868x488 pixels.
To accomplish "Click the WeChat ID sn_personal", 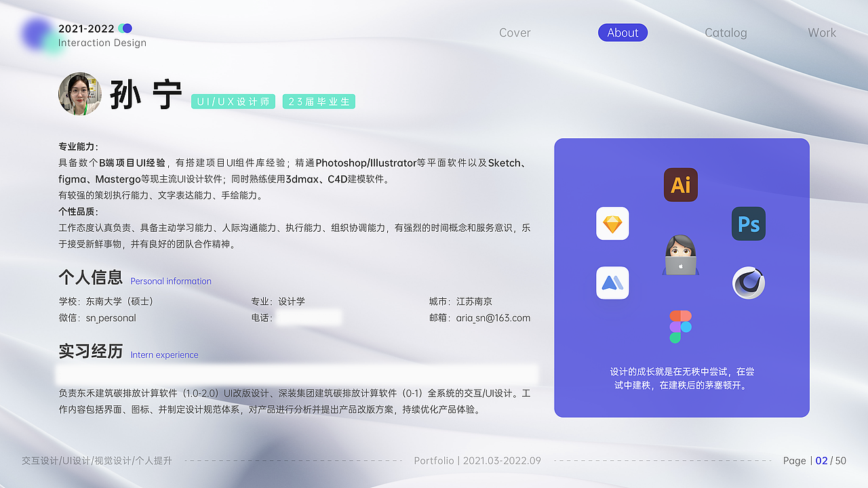I will pyautogui.click(x=111, y=318).
